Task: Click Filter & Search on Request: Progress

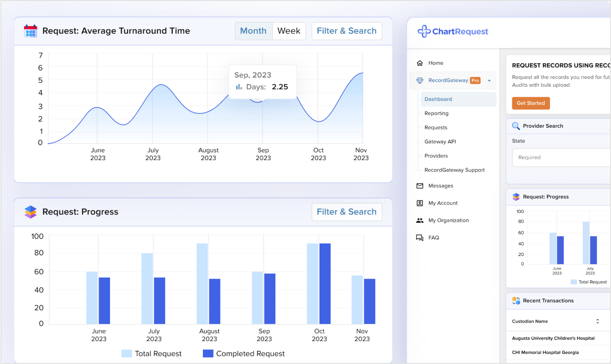Action: pos(347,212)
